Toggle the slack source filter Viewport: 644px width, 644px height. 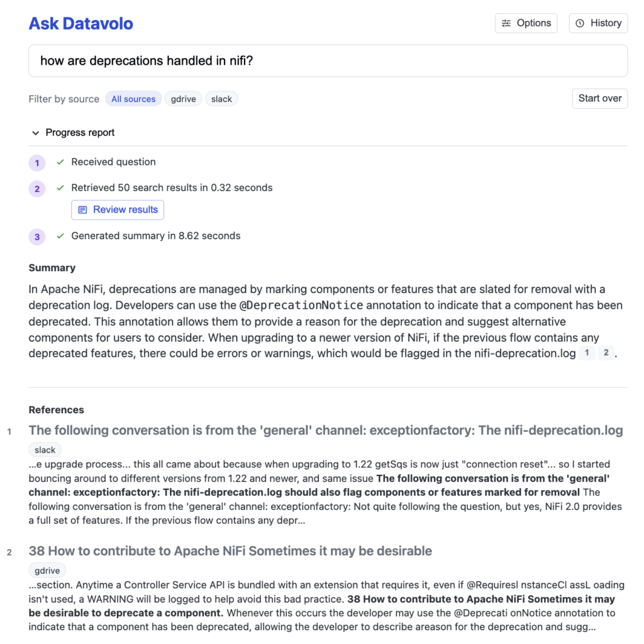click(x=221, y=99)
